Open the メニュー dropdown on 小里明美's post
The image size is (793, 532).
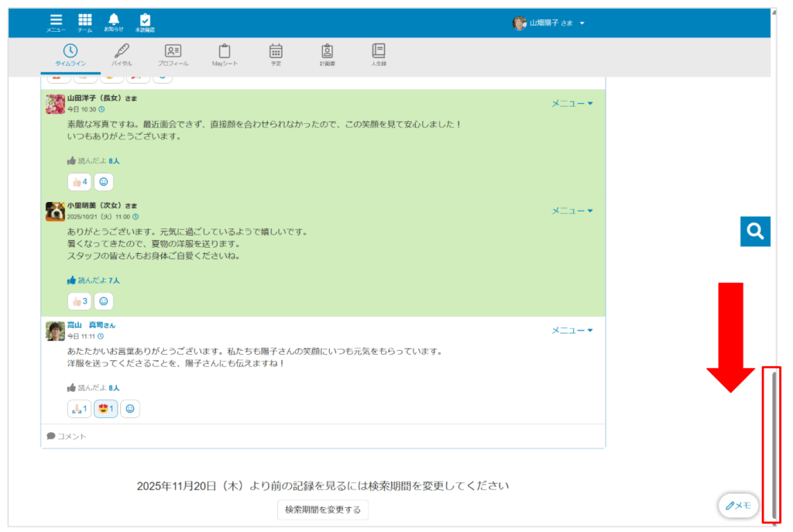572,210
